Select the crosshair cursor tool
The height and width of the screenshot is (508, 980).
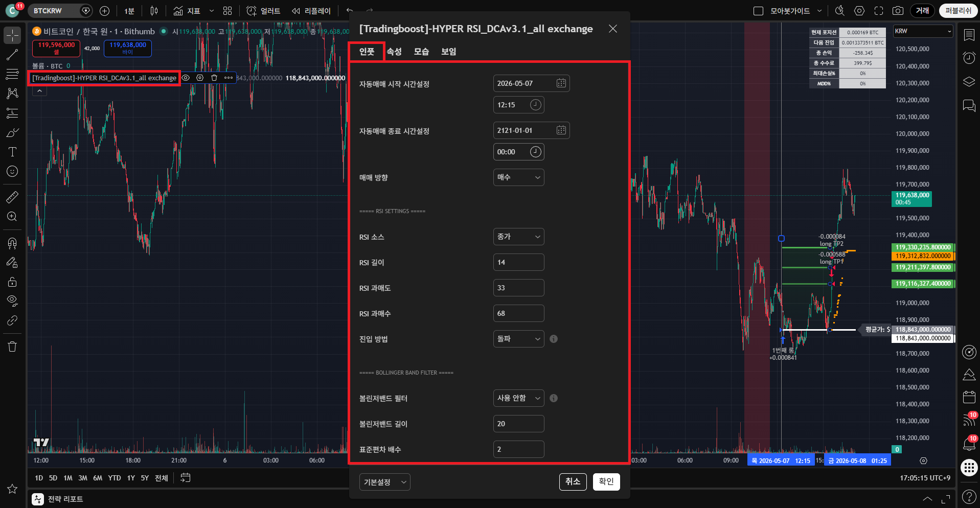pyautogui.click(x=12, y=35)
